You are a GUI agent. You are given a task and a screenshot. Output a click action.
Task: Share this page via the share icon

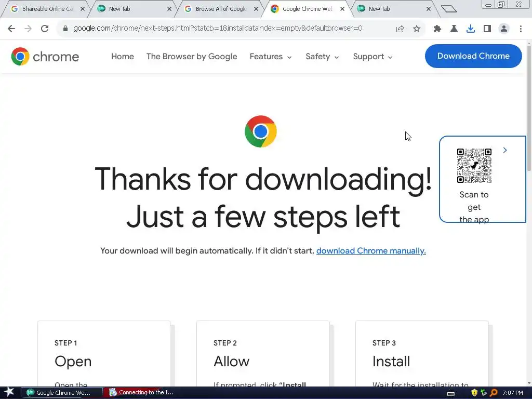400,29
